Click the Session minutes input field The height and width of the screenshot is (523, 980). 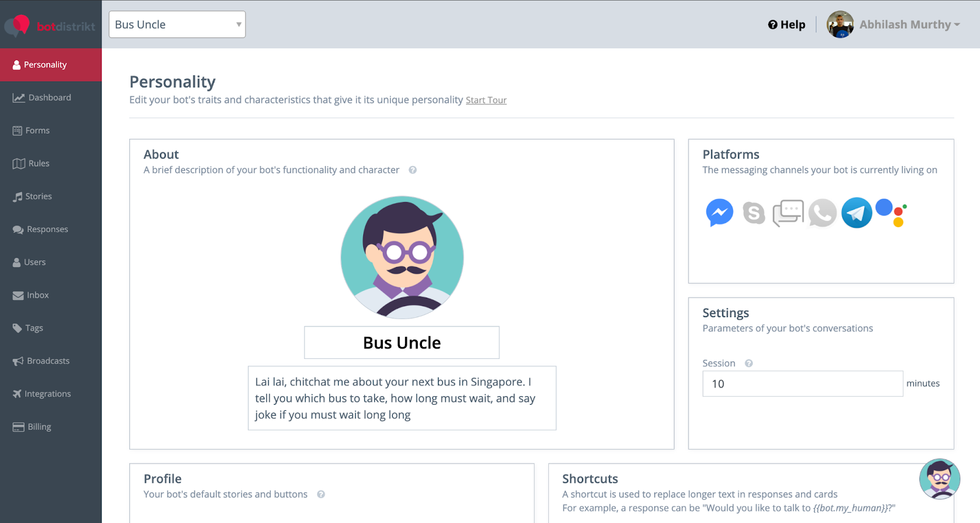point(803,384)
